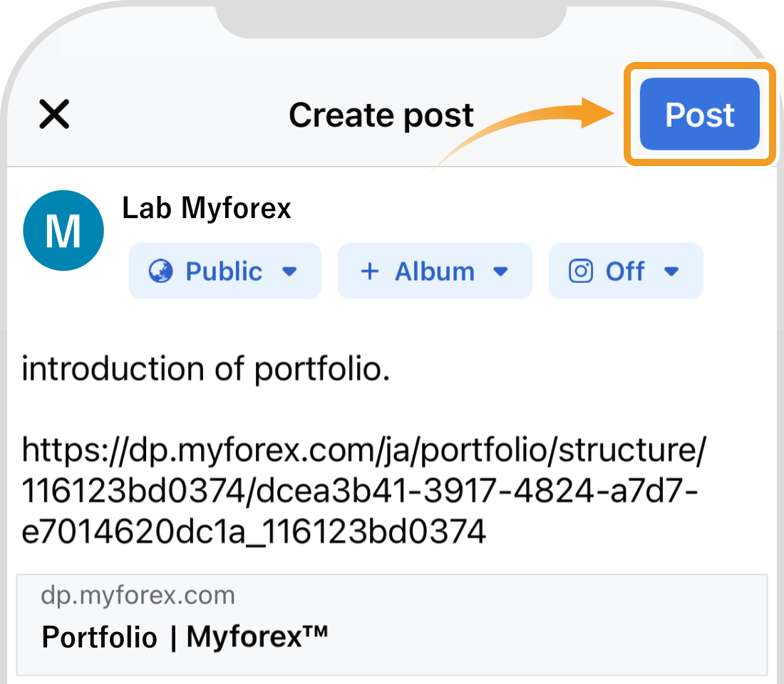Select the 'Public' audience label

click(224, 271)
